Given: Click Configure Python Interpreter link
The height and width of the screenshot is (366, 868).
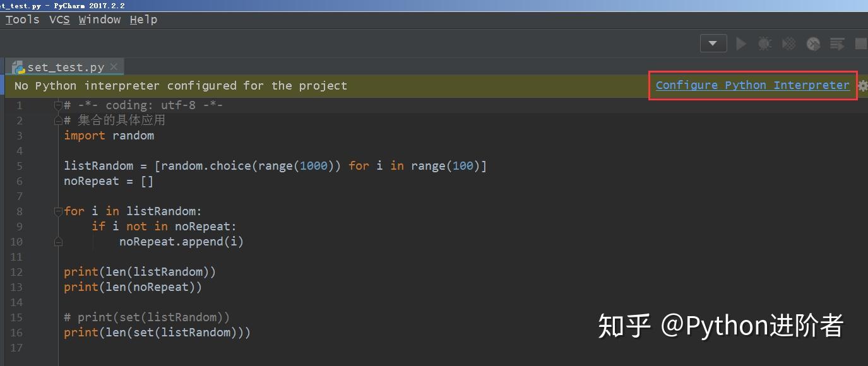Looking at the screenshot, I should [752, 85].
